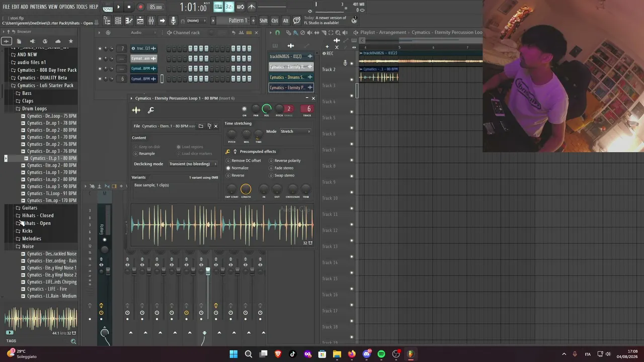Screen dimensions: 644x362
Task: Start playback with the play button
Action: click(x=118, y=7)
